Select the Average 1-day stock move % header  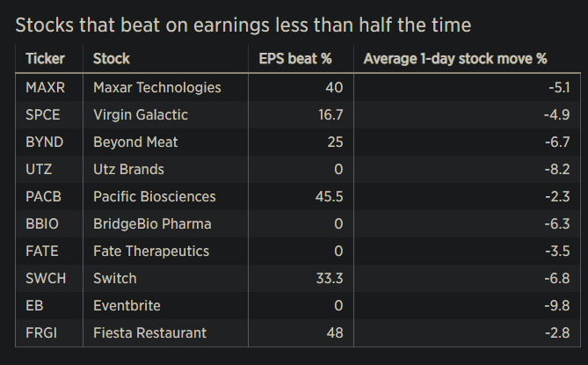pos(455,59)
